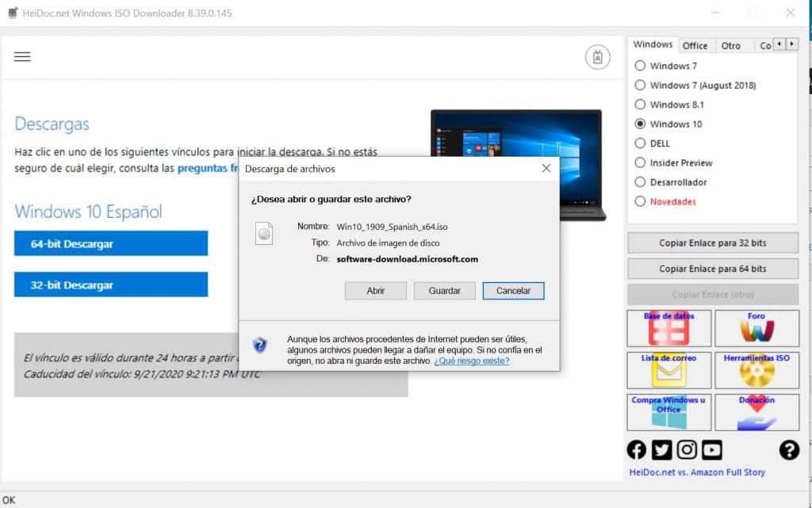Viewport: 812px width, 508px height.
Task: Click the file name Win10_1909_Spanish_x64.iso
Action: pos(392,227)
